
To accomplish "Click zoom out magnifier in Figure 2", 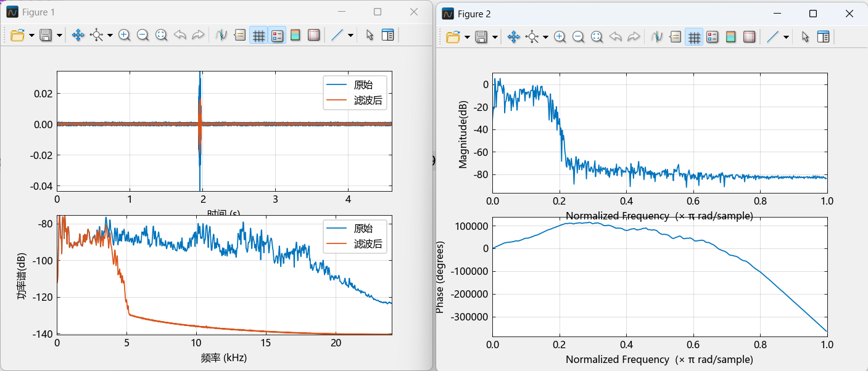I will (x=578, y=37).
